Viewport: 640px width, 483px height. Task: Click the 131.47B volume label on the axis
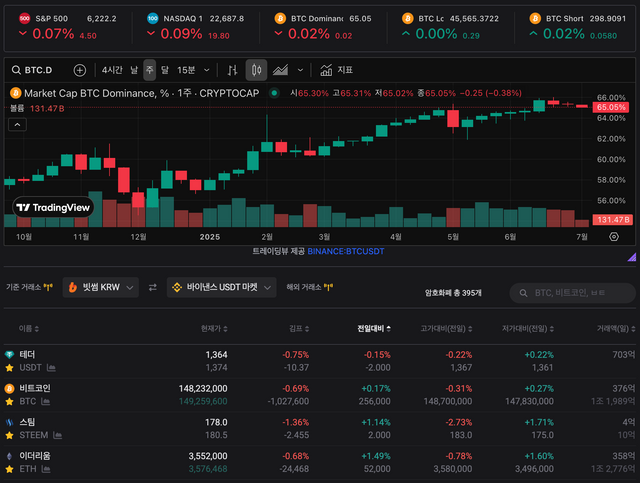click(613, 220)
